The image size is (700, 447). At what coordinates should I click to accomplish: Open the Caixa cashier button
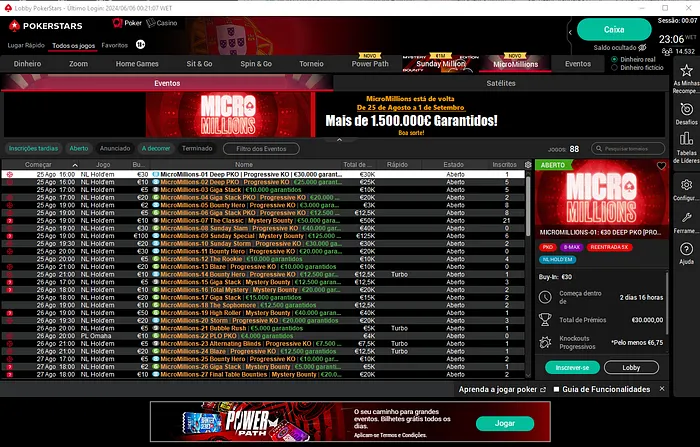click(x=614, y=29)
